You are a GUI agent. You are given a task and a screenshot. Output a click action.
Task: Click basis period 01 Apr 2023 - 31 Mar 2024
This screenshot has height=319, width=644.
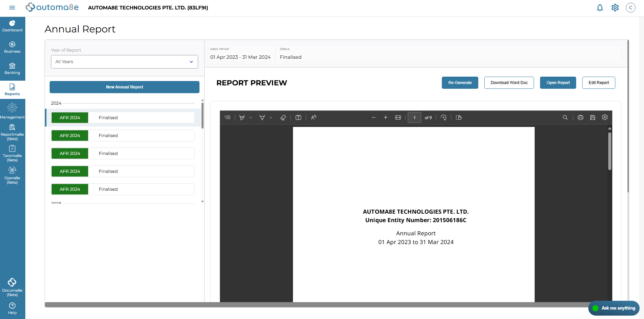click(240, 57)
